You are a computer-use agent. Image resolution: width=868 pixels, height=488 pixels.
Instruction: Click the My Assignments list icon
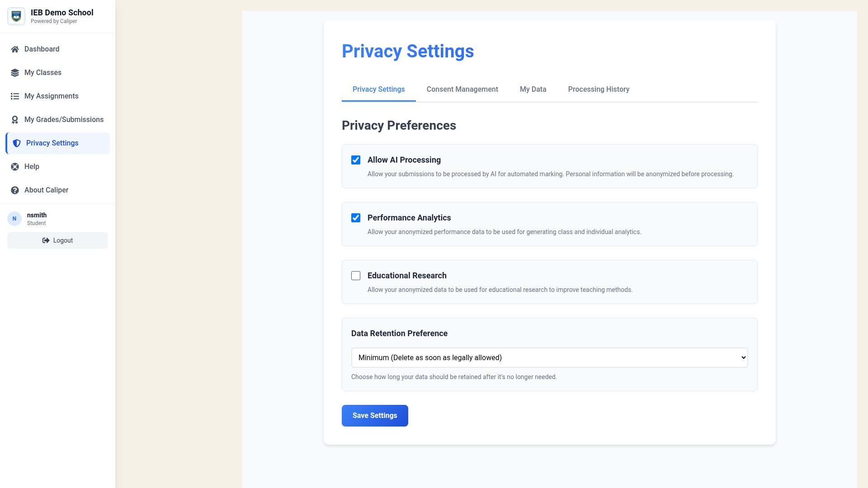pos(15,96)
